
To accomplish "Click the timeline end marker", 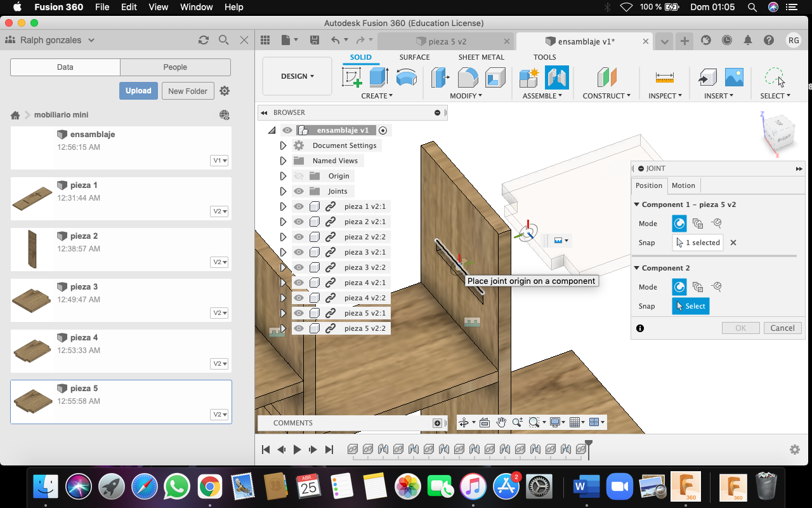I will point(589,449).
